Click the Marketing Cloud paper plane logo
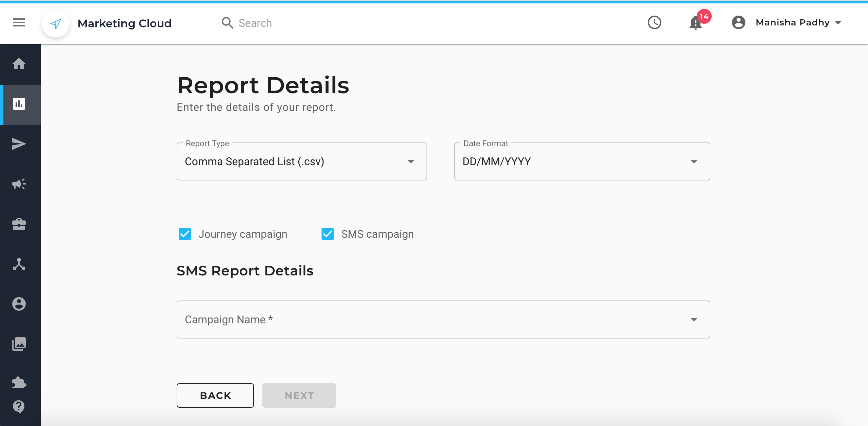Viewport: 868px width, 426px height. pos(56,23)
